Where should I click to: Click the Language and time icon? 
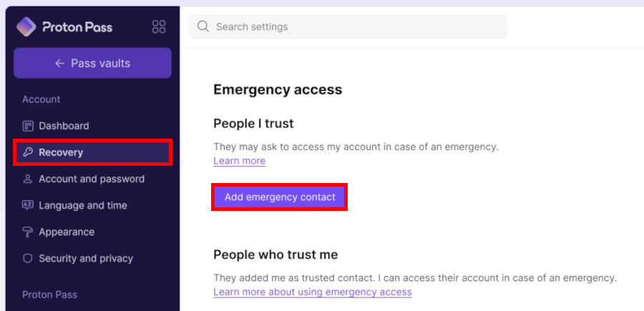click(28, 205)
